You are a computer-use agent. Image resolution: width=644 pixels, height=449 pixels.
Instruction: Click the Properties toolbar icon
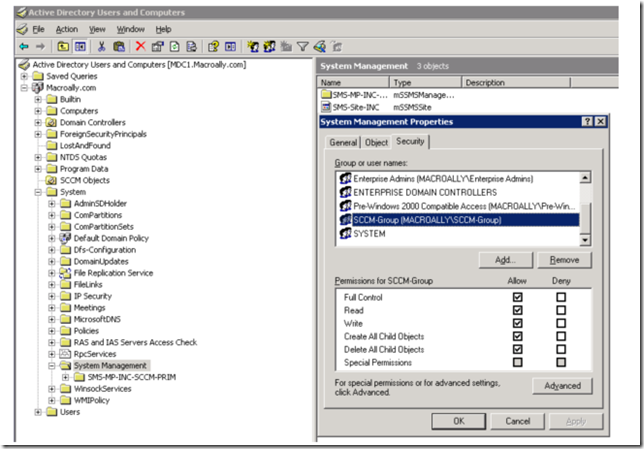[158, 46]
